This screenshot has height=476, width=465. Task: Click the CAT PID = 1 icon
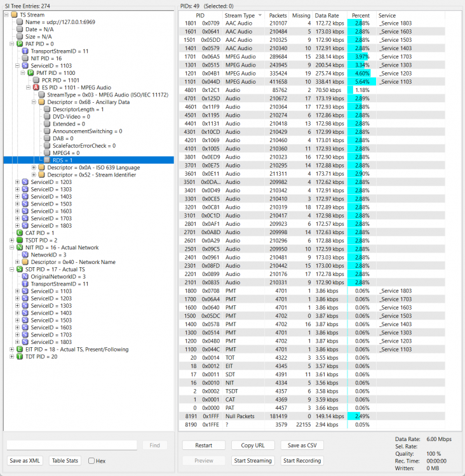point(19,233)
